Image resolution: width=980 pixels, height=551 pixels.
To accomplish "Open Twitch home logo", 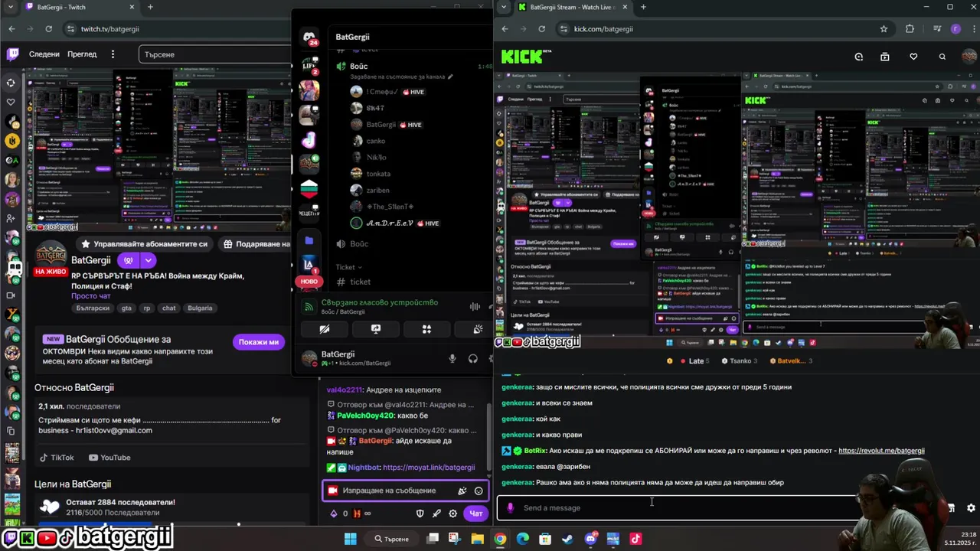I will pyautogui.click(x=13, y=54).
